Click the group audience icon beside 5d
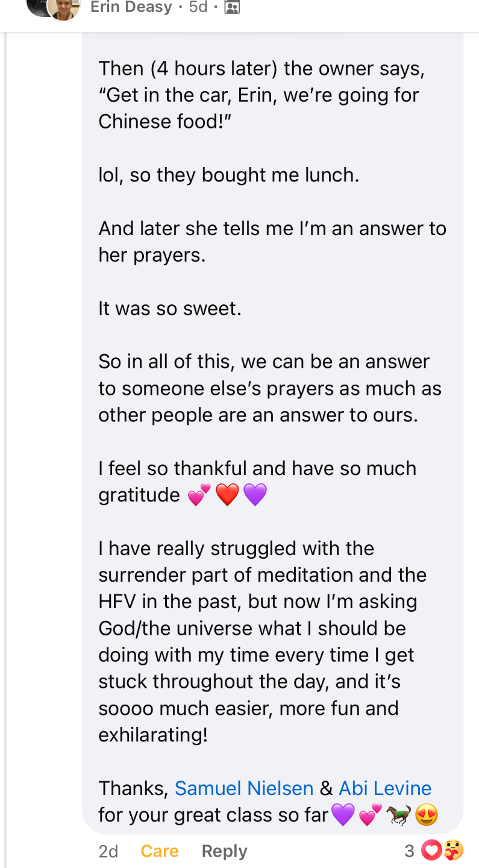Image resolution: width=479 pixels, height=868 pixels. (232, 7)
